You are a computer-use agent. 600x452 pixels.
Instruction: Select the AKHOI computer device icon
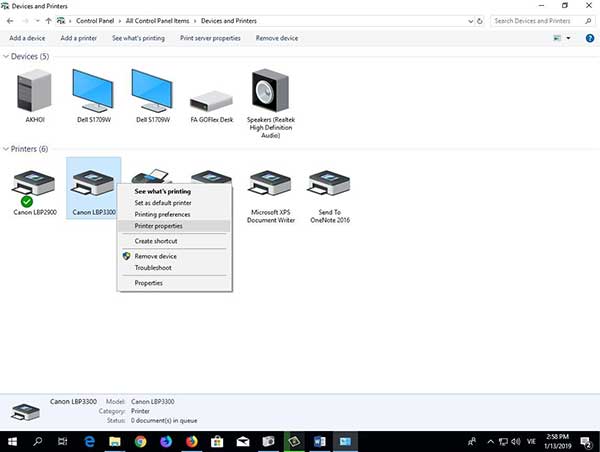(x=34, y=91)
